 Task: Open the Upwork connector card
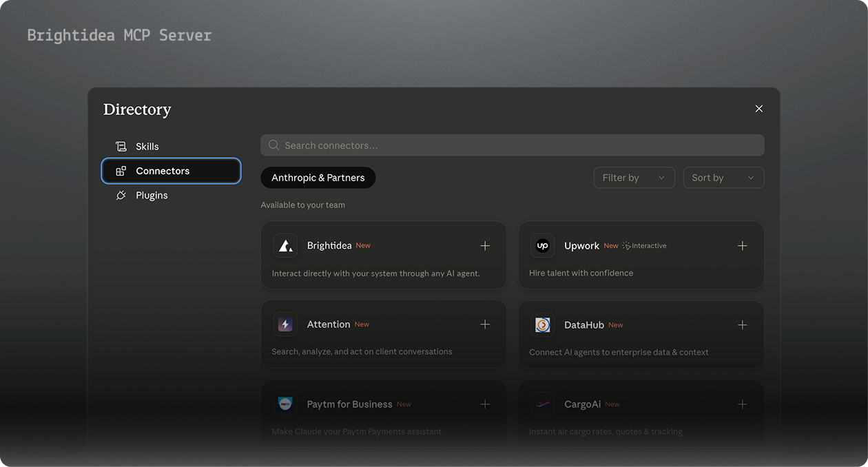(641, 255)
